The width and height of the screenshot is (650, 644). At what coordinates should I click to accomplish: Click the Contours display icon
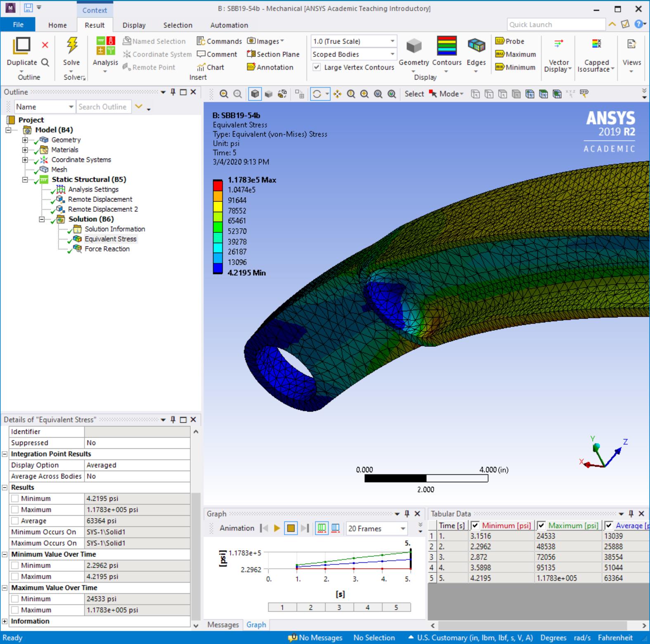[447, 45]
